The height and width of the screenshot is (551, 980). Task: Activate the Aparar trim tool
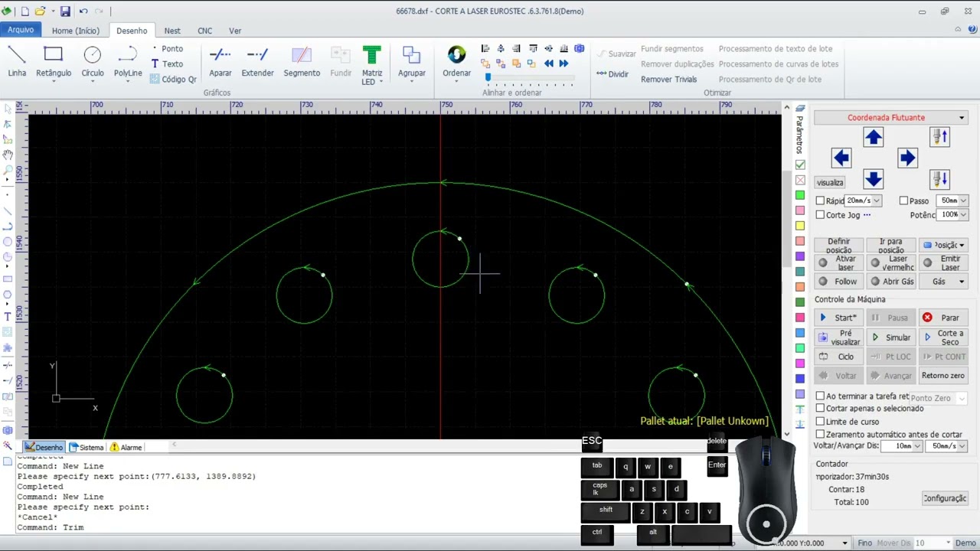(220, 62)
